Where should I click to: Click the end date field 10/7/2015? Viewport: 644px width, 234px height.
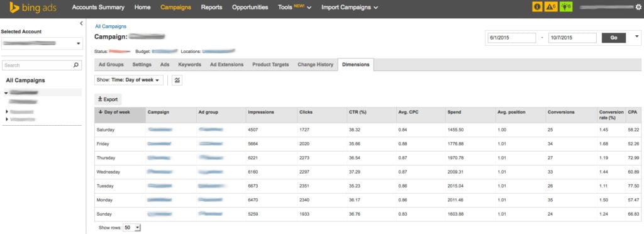(572, 38)
